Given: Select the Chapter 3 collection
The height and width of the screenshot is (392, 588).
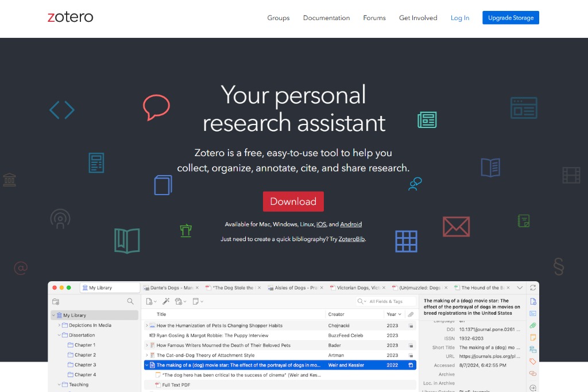Looking at the screenshot, I should click(x=85, y=365).
